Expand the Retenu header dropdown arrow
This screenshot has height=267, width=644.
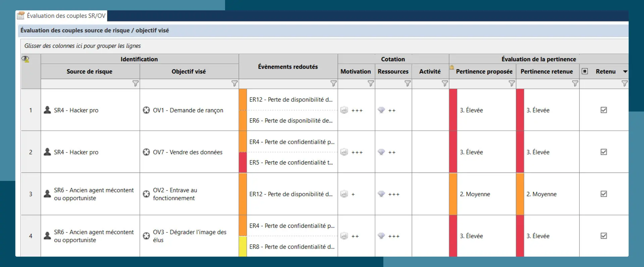coord(625,71)
